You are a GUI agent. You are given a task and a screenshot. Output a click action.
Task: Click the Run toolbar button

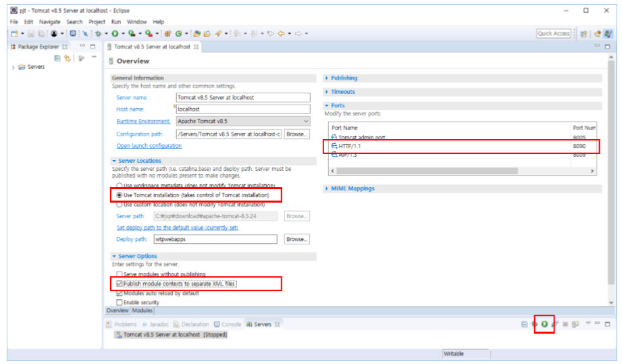click(x=115, y=33)
